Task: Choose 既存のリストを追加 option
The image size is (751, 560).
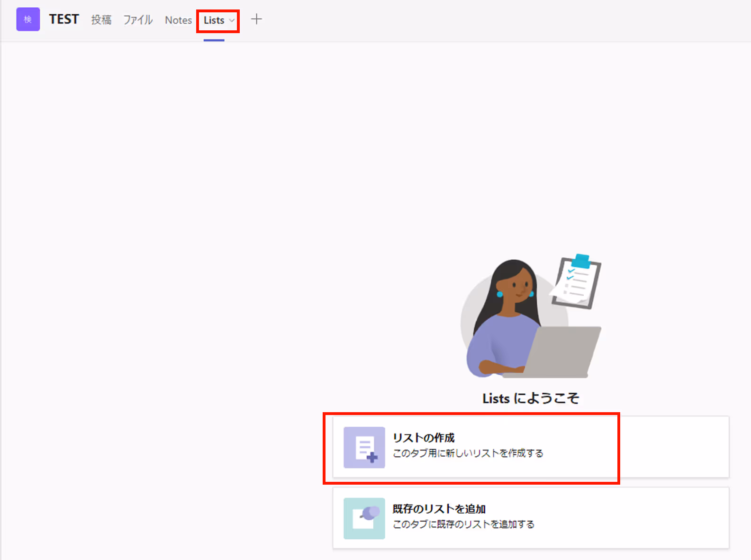Action: tap(531, 518)
